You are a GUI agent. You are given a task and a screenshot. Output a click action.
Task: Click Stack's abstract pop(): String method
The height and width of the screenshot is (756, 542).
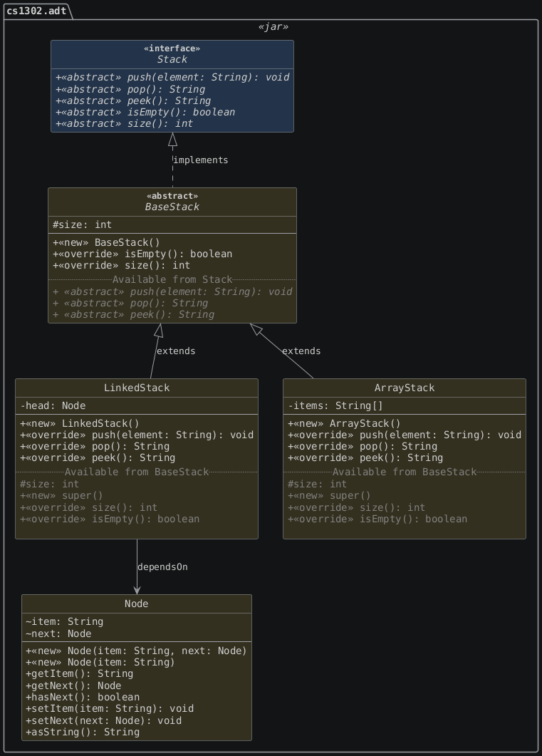pyautogui.click(x=130, y=89)
